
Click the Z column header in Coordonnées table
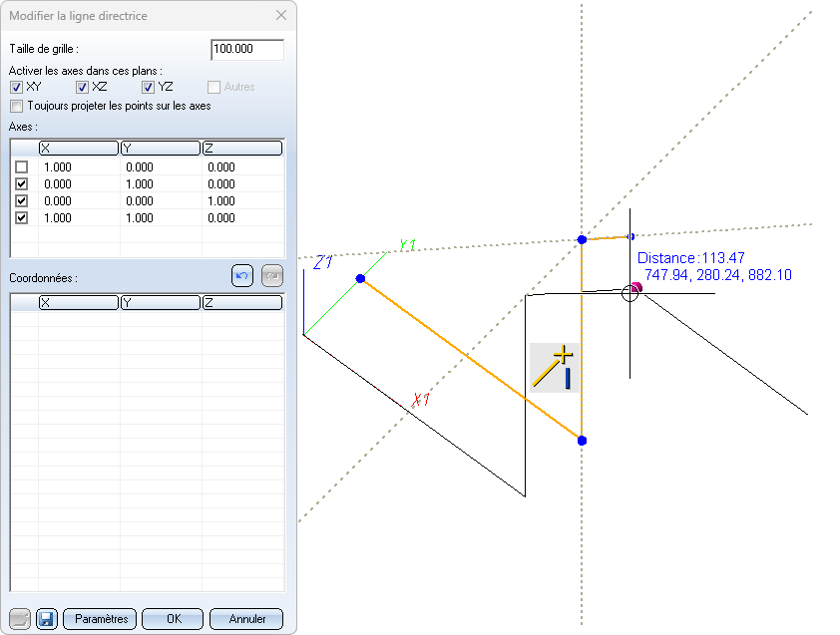point(241,302)
